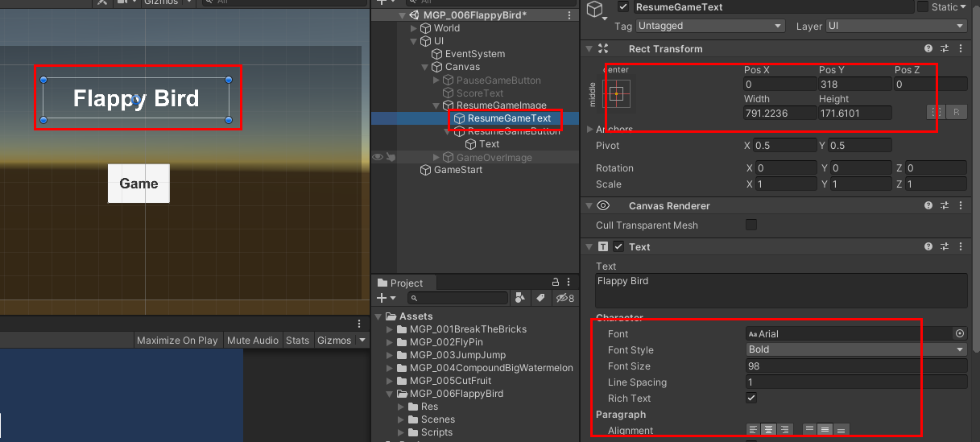The width and height of the screenshot is (980, 442).
Task: Toggle ResumeGameText active checkbox in Inspector
Action: 622,7
